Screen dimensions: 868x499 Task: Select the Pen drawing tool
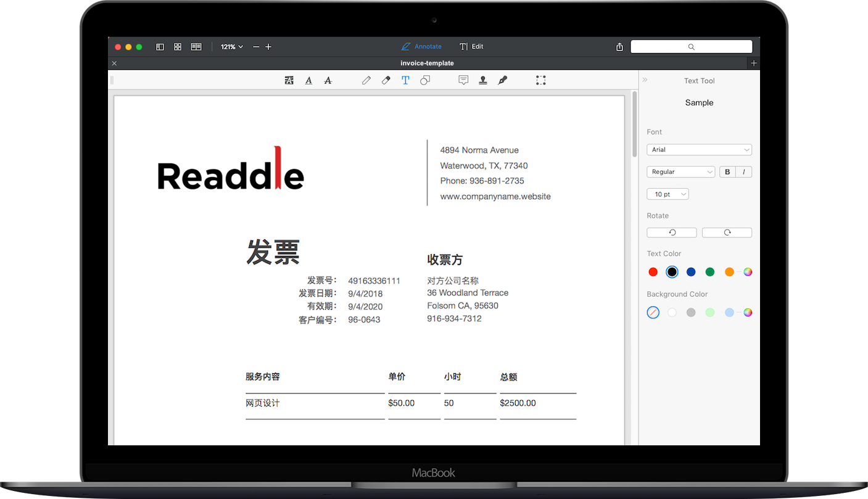pyautogui.click(x=366, y=80)
